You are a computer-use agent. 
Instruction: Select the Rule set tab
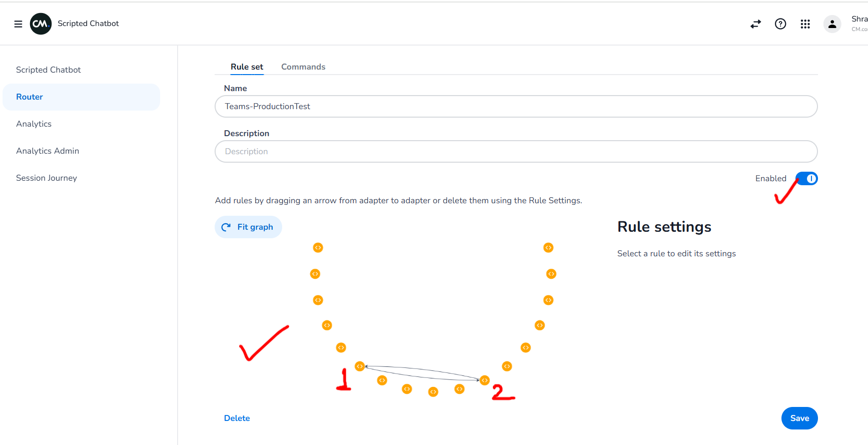point(247,67)
